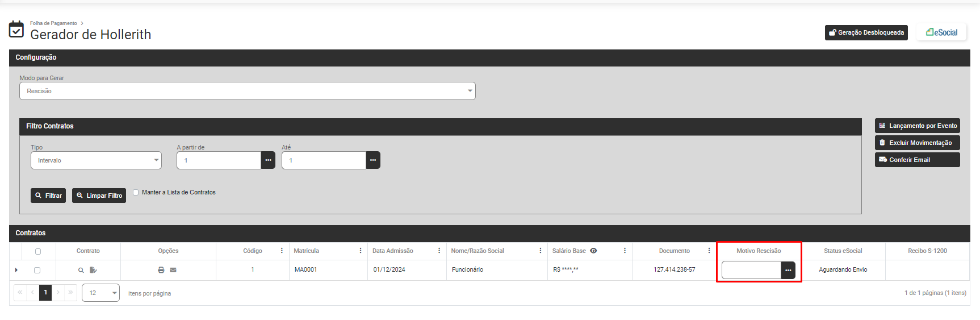Click Conferir Email button

click(x=918, y=160)
